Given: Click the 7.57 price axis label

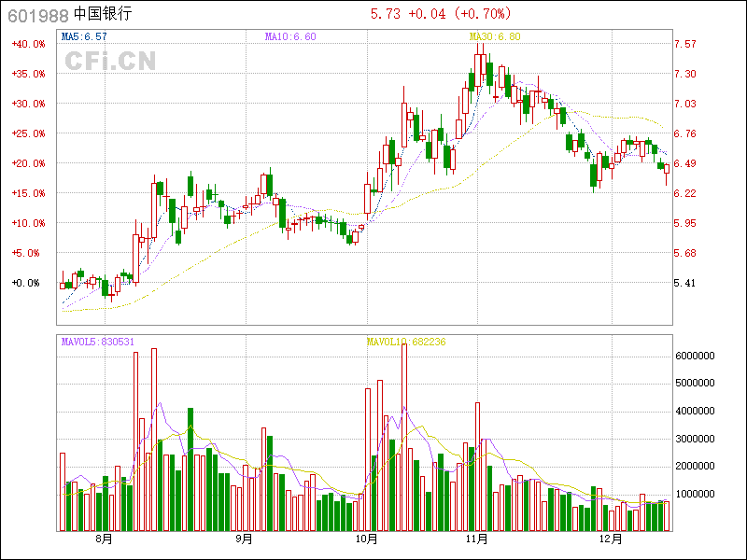Looking at the screenshot, I should coord(684,44).
